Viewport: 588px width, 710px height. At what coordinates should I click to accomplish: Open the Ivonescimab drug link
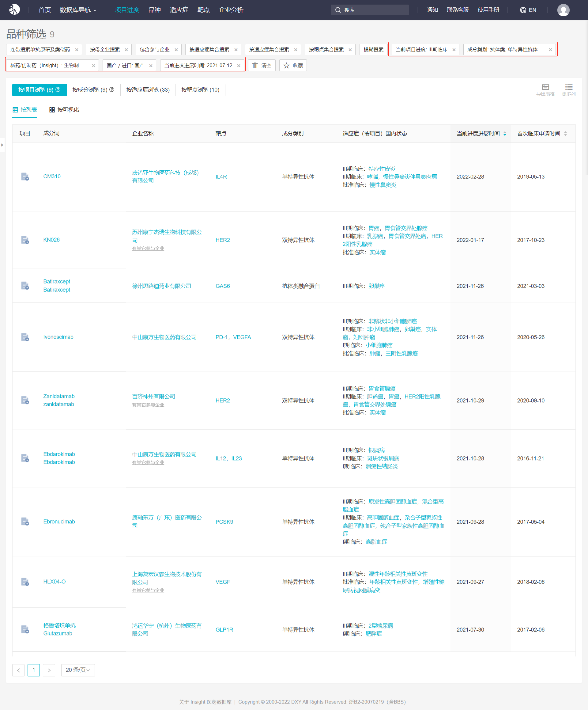click(58, 337)
